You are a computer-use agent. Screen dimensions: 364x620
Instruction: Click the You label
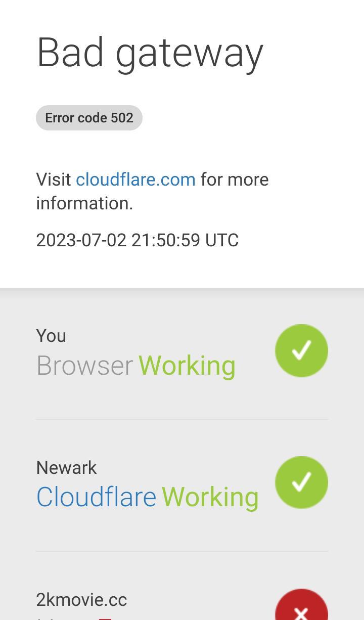coord(51,336)
